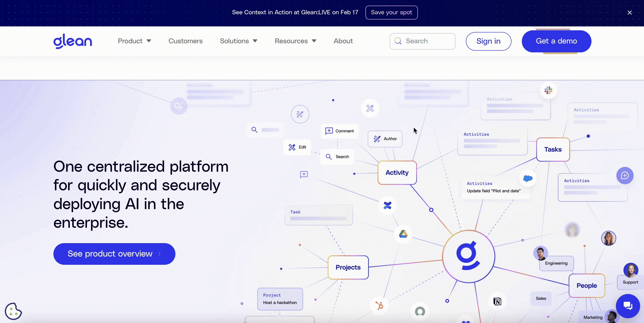The height and width of the screenshot is (323, 644).
Task: Select the People node
Action: coord(586,286)
